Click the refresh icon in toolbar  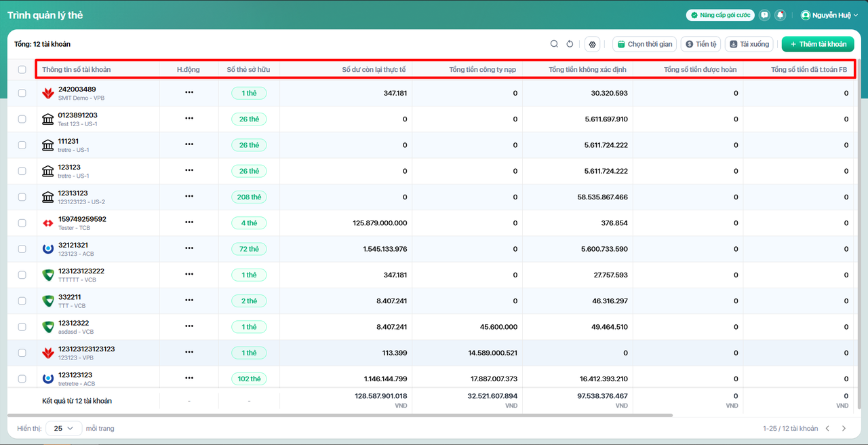[x=570, y=44]
